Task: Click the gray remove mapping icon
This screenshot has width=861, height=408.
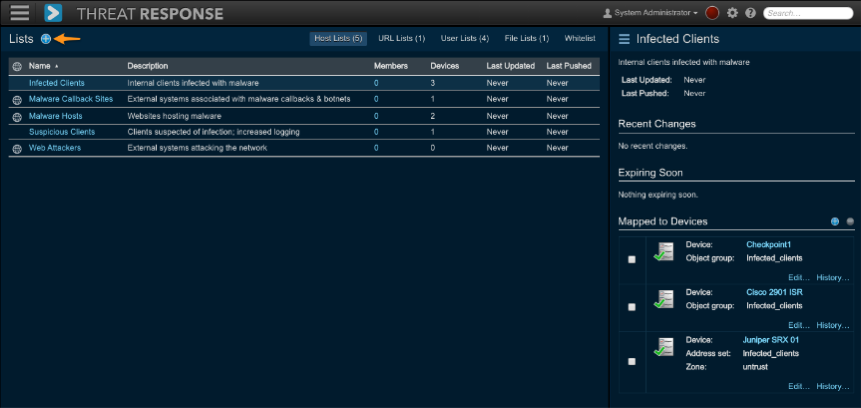Action: (850, 221)
